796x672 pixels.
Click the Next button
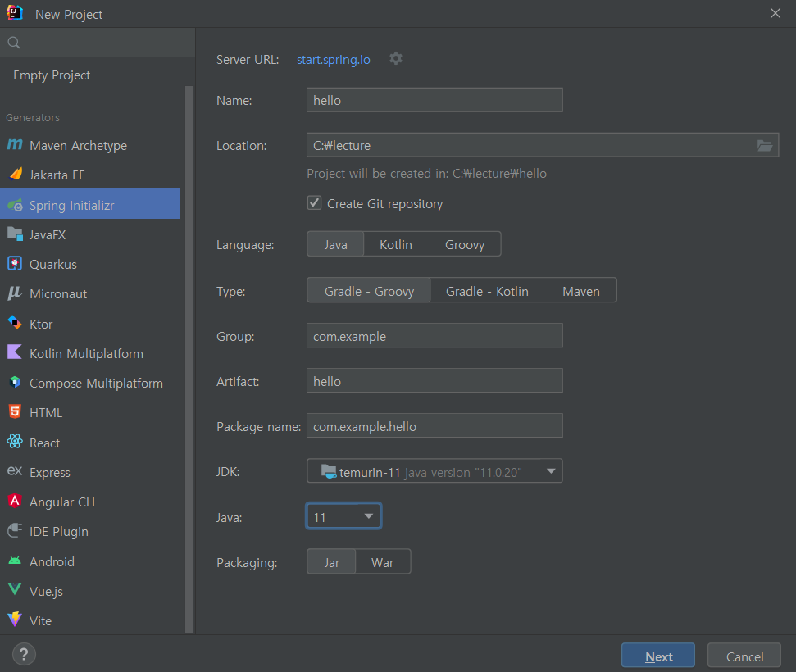[x=658, y=656]
